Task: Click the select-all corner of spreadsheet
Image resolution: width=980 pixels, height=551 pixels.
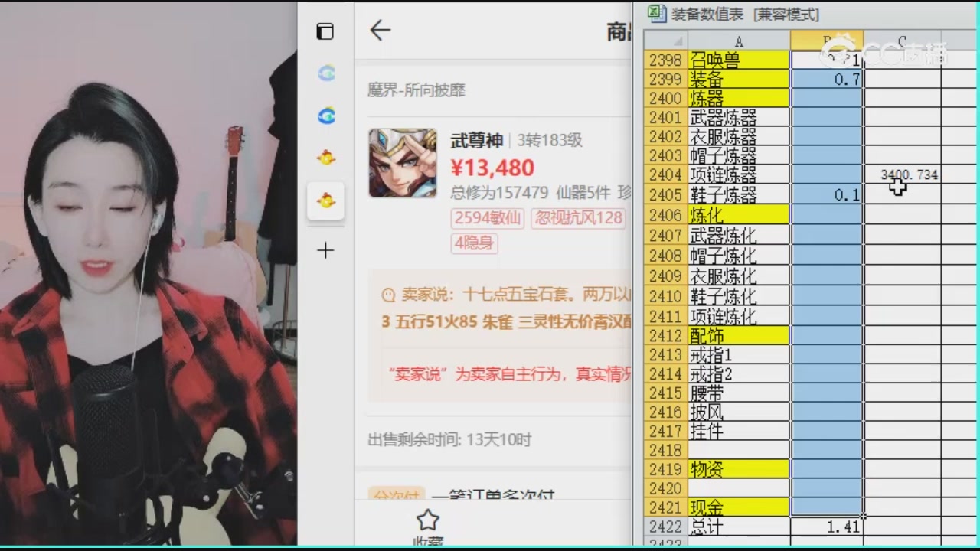Action: (666, 41)
